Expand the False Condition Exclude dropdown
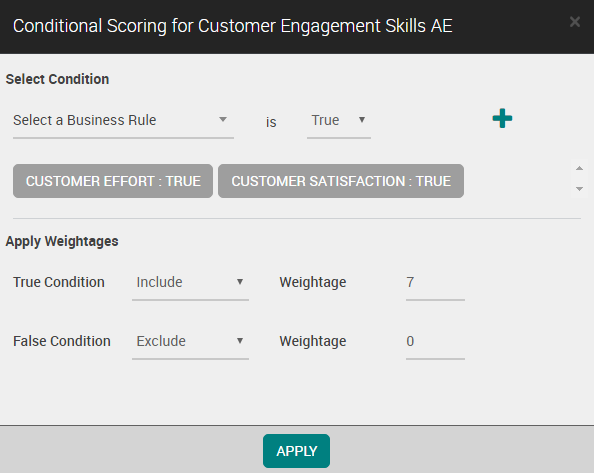Viewport: 594px width, 473px height. tap(190, 342)
